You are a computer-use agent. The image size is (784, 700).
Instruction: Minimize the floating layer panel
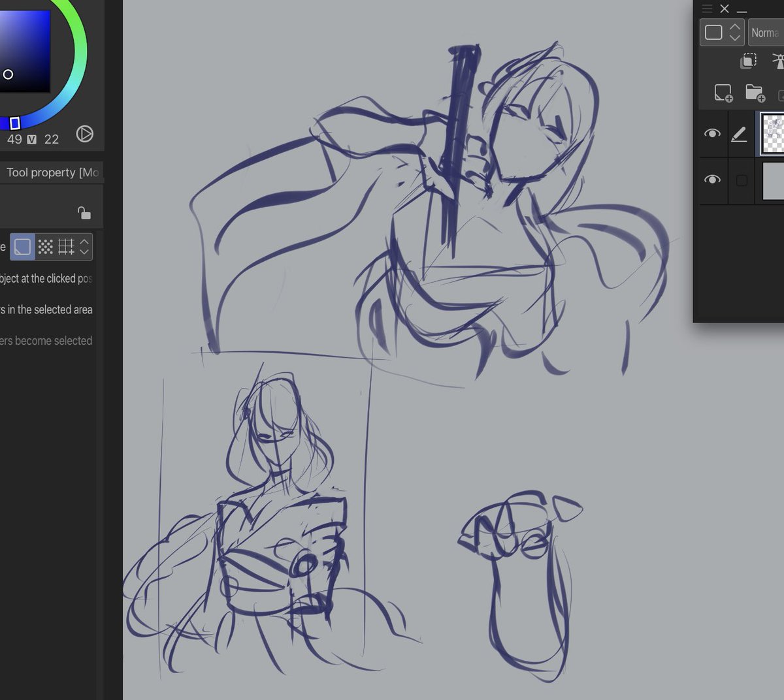point(742,10)
